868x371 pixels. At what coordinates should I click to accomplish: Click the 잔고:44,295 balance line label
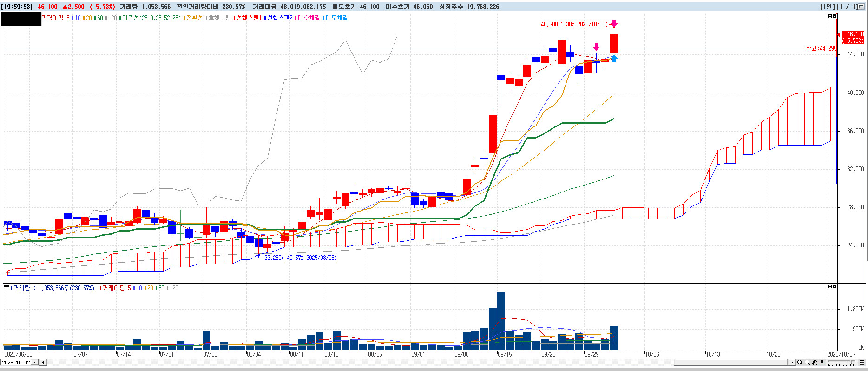point(821,48)
